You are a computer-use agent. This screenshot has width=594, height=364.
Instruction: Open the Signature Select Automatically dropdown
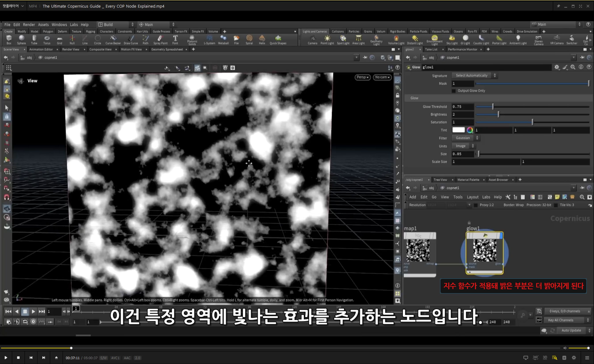(475, 76)
